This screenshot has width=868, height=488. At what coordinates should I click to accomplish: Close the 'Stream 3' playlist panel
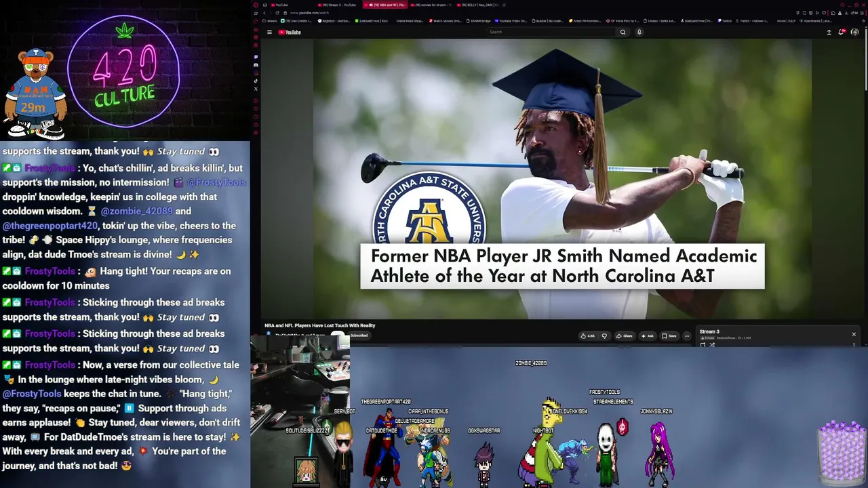(854, 334)
